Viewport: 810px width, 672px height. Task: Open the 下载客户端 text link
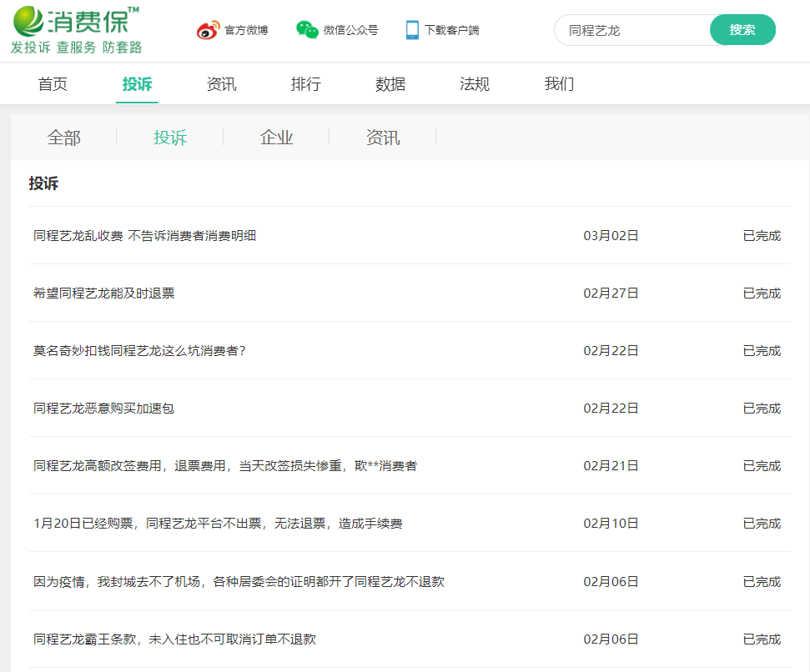[x=452, y=31]
